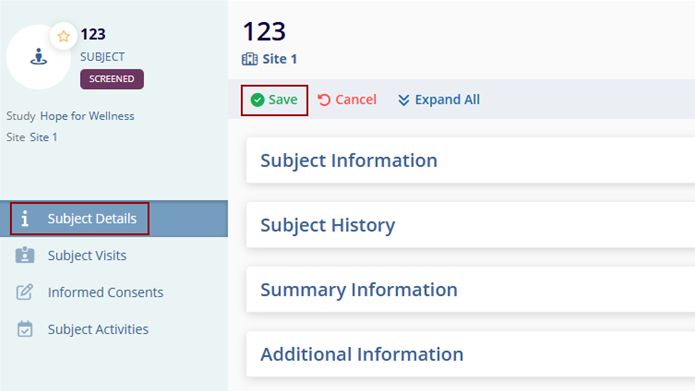Click the SCREENED status badge
The image size is (695, 391).
[x=112, y=79]
